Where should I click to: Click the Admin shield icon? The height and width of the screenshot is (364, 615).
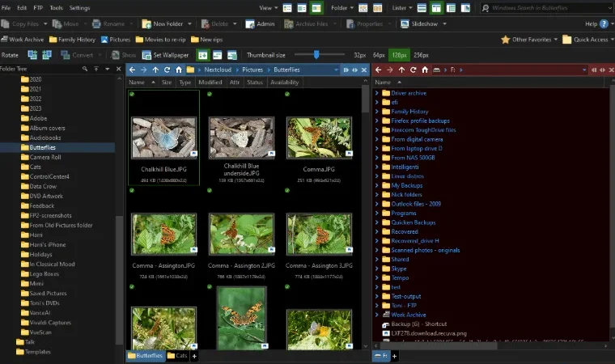click(x=250, y=24)
